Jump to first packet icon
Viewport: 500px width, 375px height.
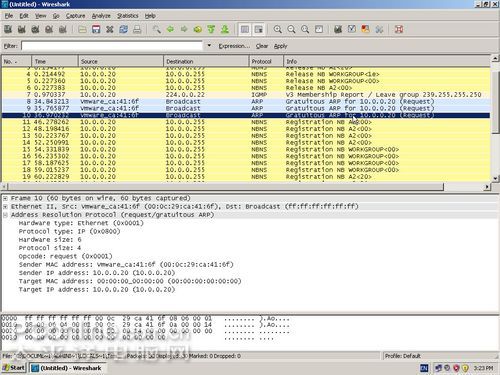pyautogui.click(x=211, y=29)
